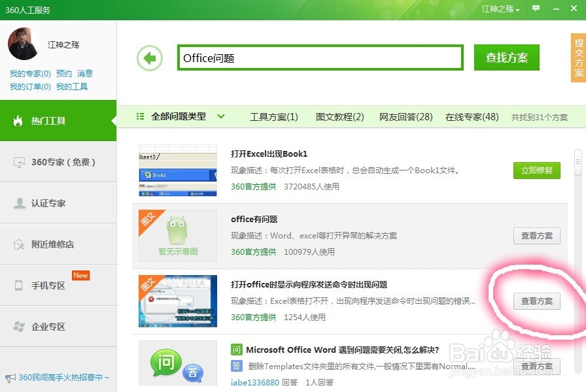This screenshot has height=392, width=586.
Task: Click the New badge on 手机专区
Action: click(80, 275)
